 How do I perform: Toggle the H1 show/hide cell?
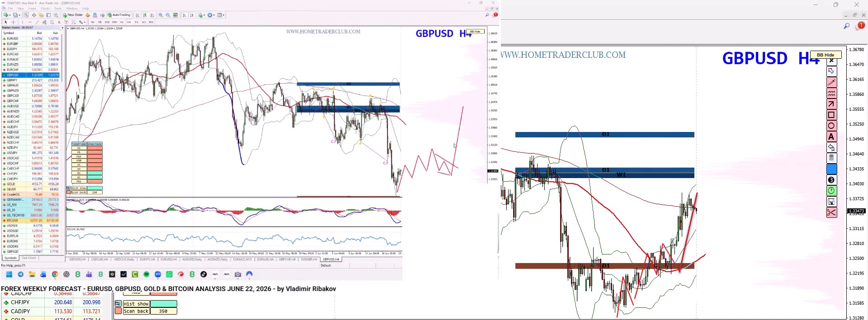[95, 165]
